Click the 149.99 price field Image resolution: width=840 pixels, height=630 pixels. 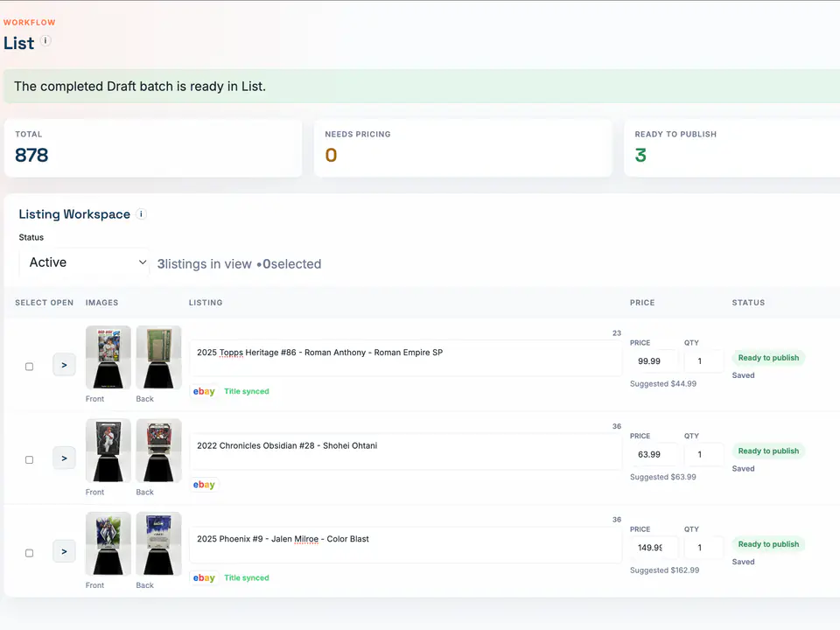[x=654, y=548]
